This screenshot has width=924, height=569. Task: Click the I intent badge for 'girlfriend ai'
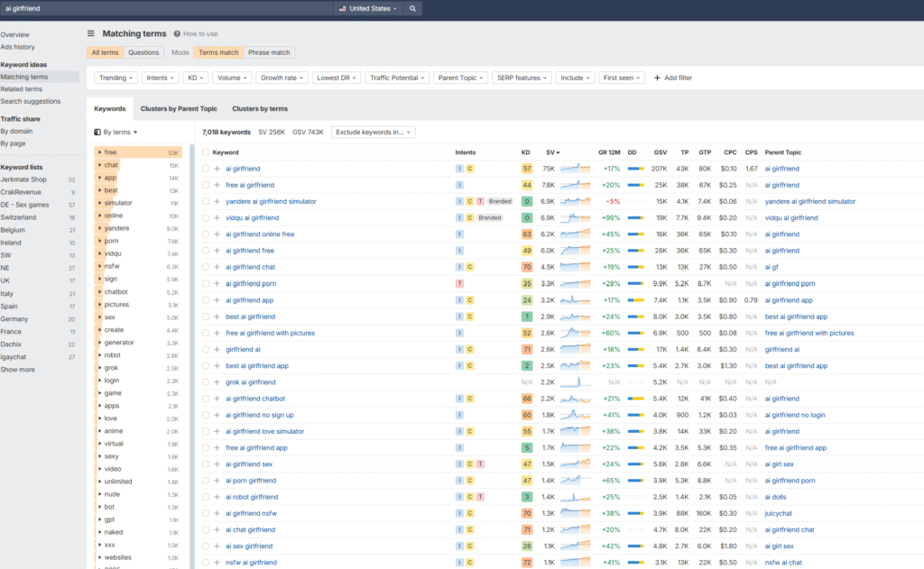click(459, 349)
